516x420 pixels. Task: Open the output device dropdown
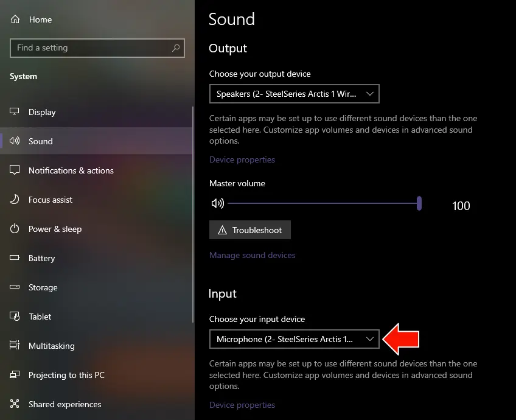(x=294, y=94)
